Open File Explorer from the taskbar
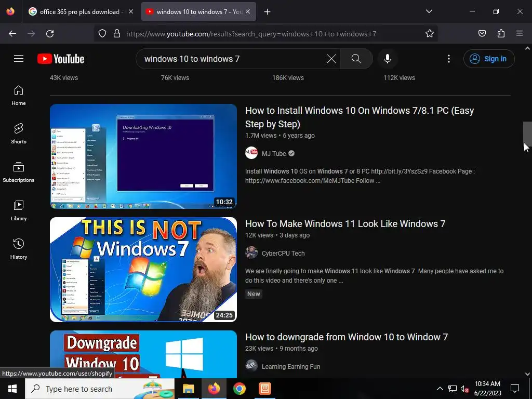The image size is (532, 399). click(x=188, y=389)
